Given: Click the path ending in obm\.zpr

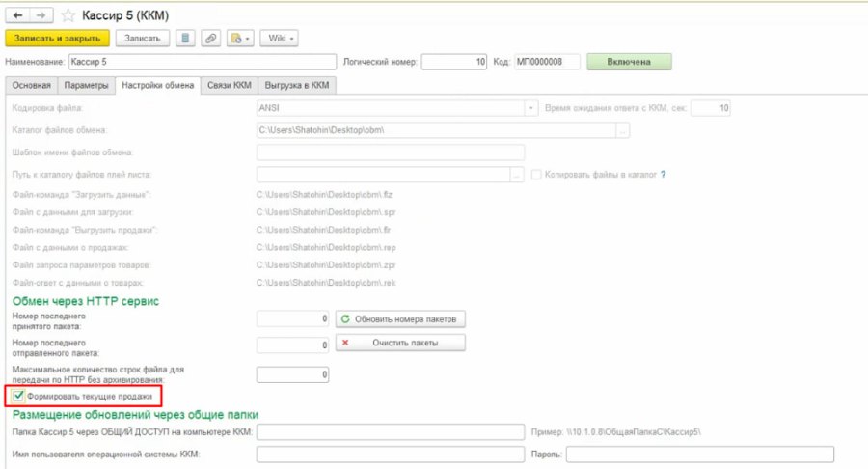Looking at the screenshot, I should (326, 265).
